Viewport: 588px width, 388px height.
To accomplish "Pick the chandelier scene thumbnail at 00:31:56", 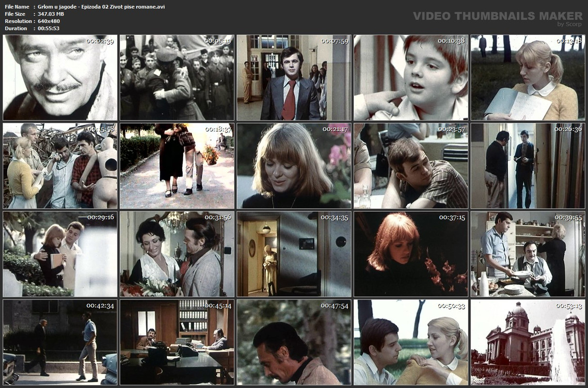I will [x=177, y=254].
